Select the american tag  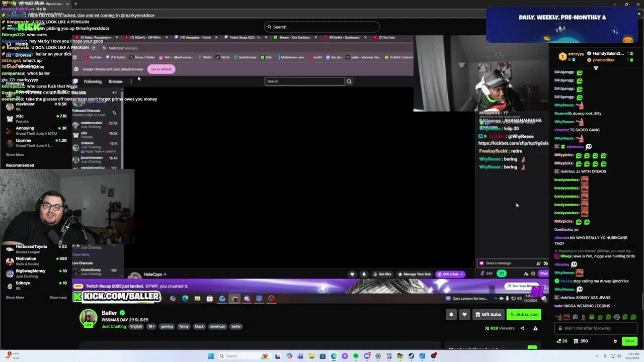[x=217, y=326]
